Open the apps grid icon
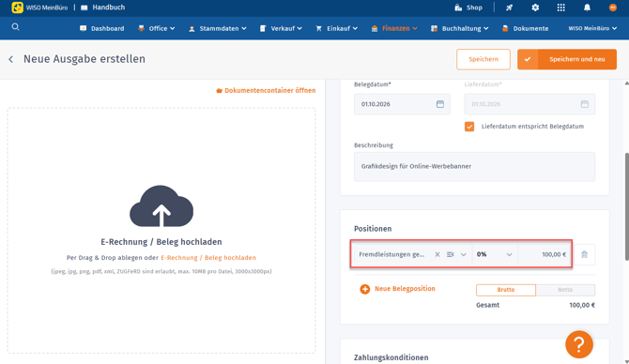Screen dimensions: 629x364 (x=560, y=8)
